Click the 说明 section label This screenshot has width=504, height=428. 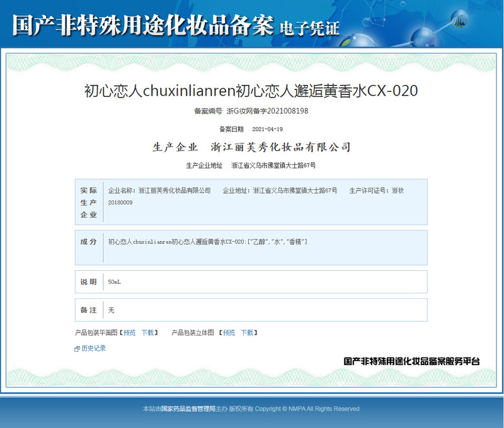(x=88, y=282)
